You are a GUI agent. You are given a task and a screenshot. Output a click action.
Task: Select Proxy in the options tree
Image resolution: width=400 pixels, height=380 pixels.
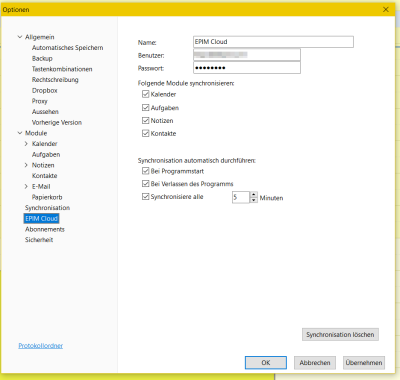(x=40, y=101)
